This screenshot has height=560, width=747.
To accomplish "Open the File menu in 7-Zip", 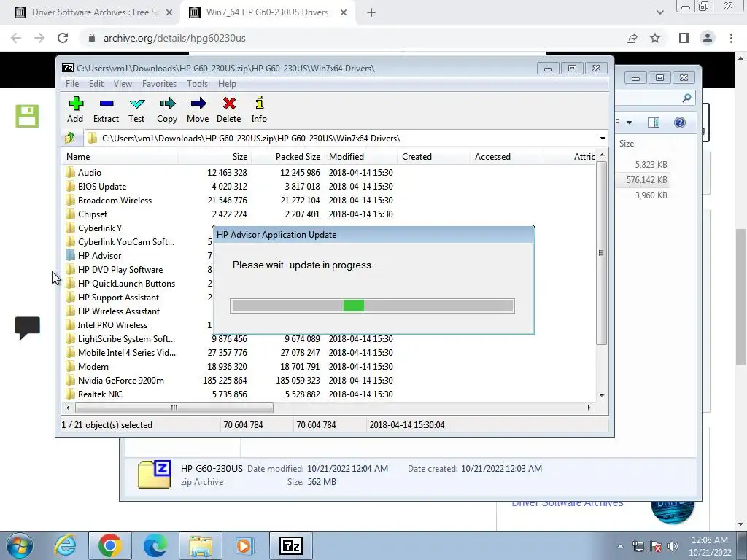I will [72, 84].
